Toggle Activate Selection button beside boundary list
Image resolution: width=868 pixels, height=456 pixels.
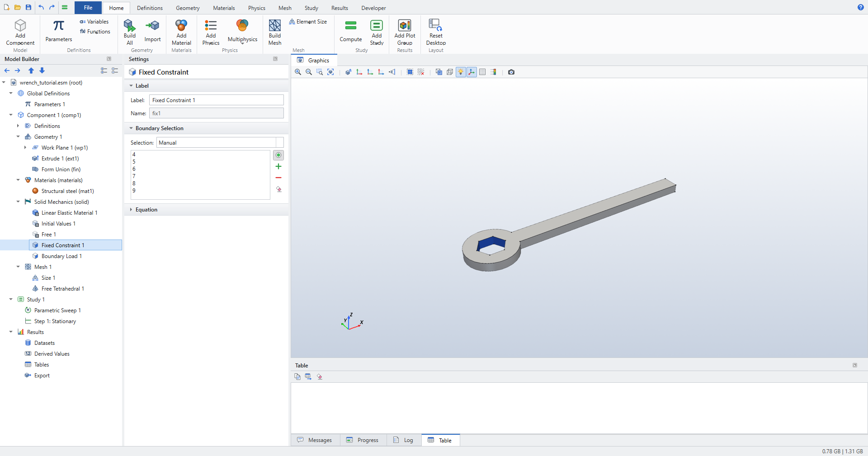pos(278,155)
